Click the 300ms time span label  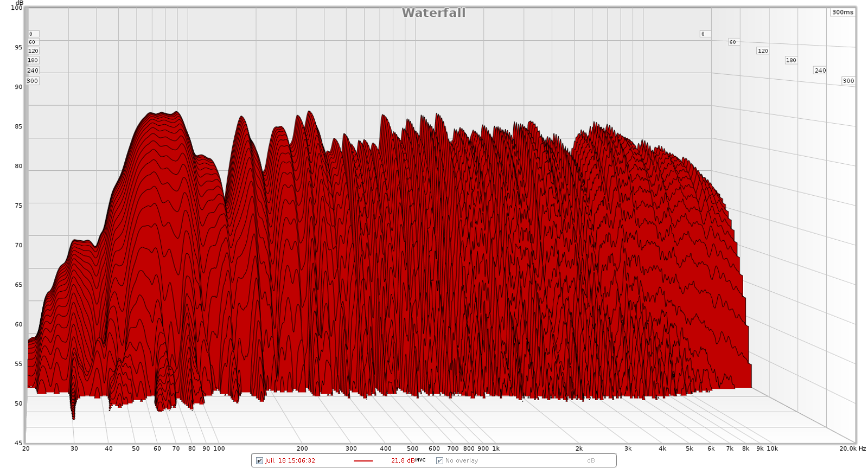(843, 12)
